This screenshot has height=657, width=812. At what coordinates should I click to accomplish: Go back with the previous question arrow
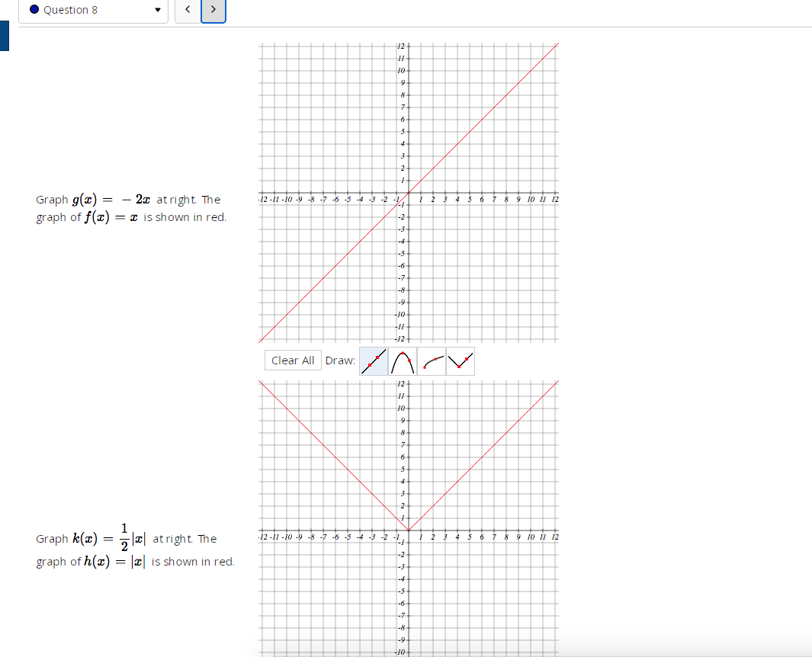point(188,11)
